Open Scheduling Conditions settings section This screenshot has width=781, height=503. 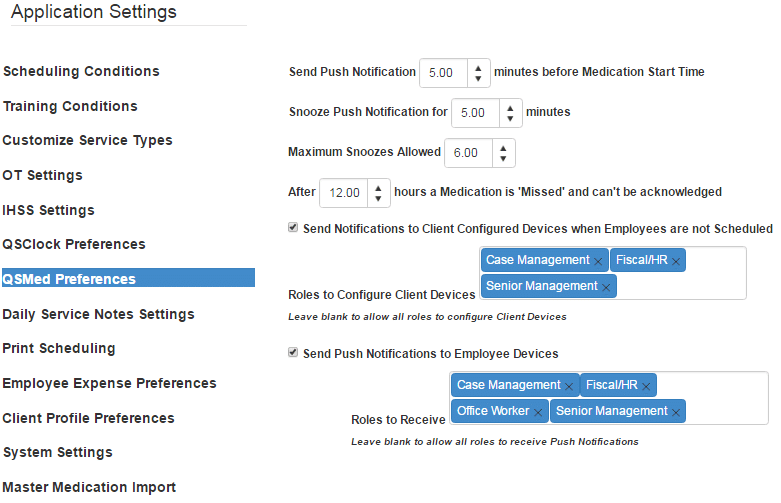[x=81, y=72]
